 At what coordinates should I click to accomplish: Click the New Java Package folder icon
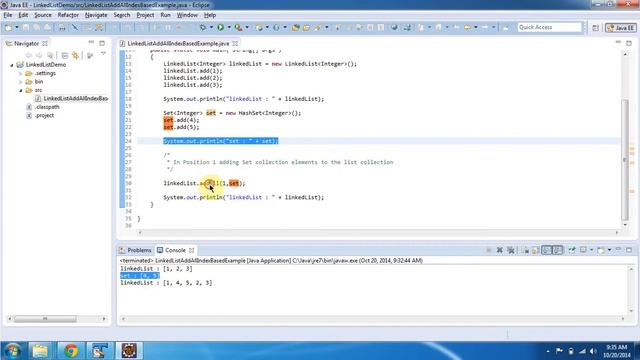[x=296, y=27]
